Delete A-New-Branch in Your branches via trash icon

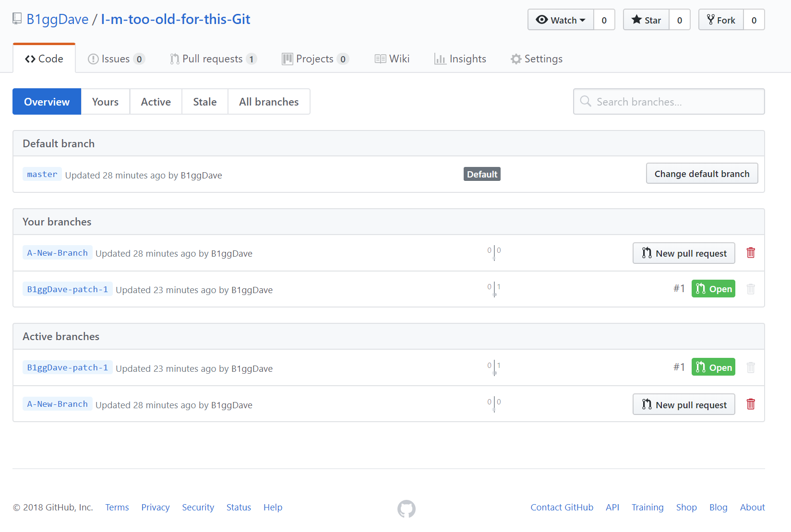pos(751,252)
